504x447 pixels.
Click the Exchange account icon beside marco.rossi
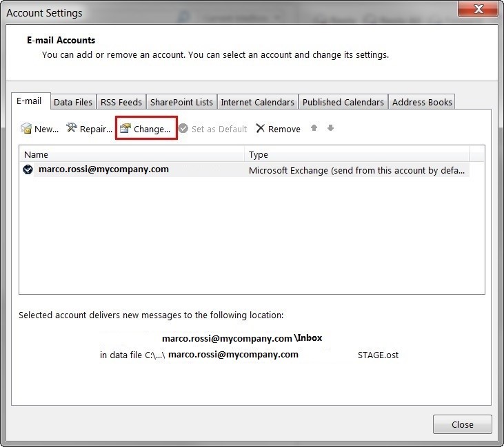[x=28, y=169]
